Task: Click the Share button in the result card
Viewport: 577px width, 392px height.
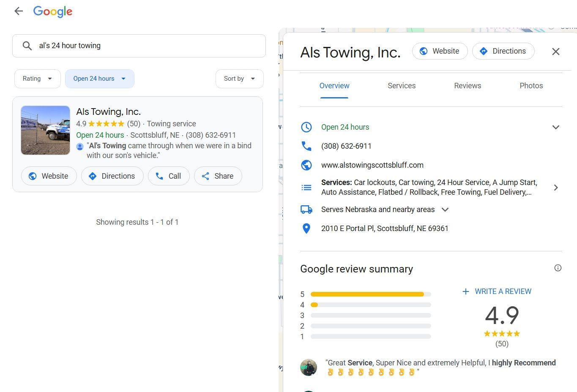Action: 218,176
